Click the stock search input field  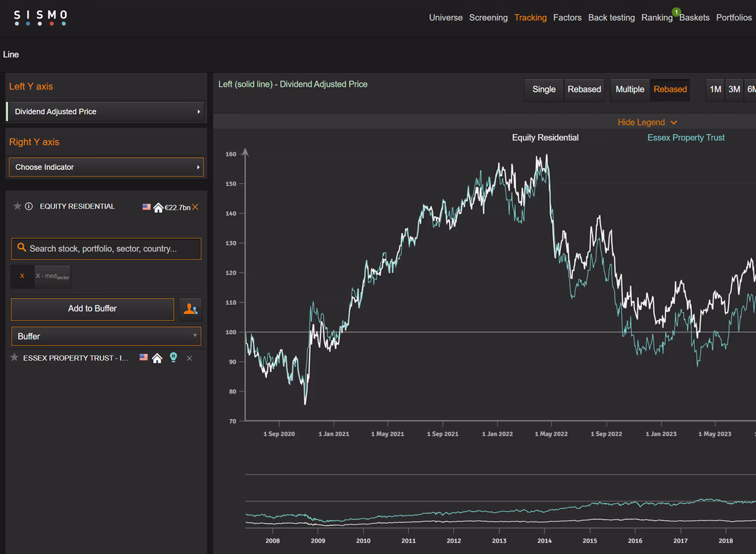point(106,249)
